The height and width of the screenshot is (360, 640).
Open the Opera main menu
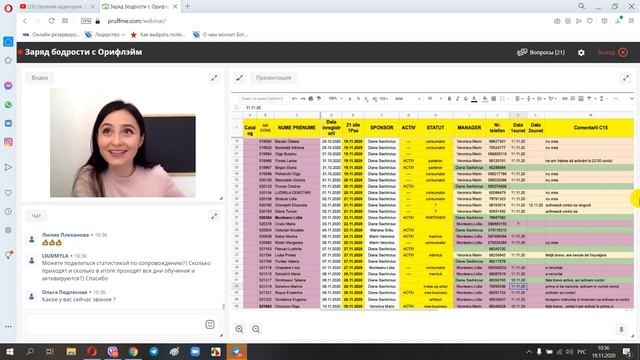tap(8, 7)
